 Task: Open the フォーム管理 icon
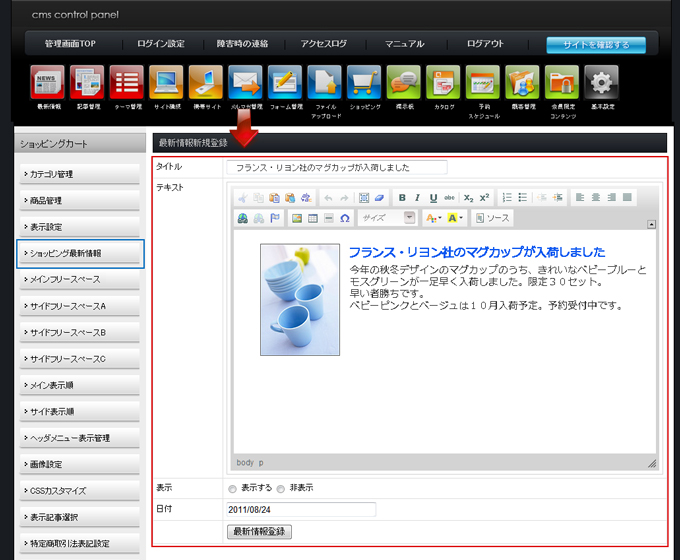(285, 82)
